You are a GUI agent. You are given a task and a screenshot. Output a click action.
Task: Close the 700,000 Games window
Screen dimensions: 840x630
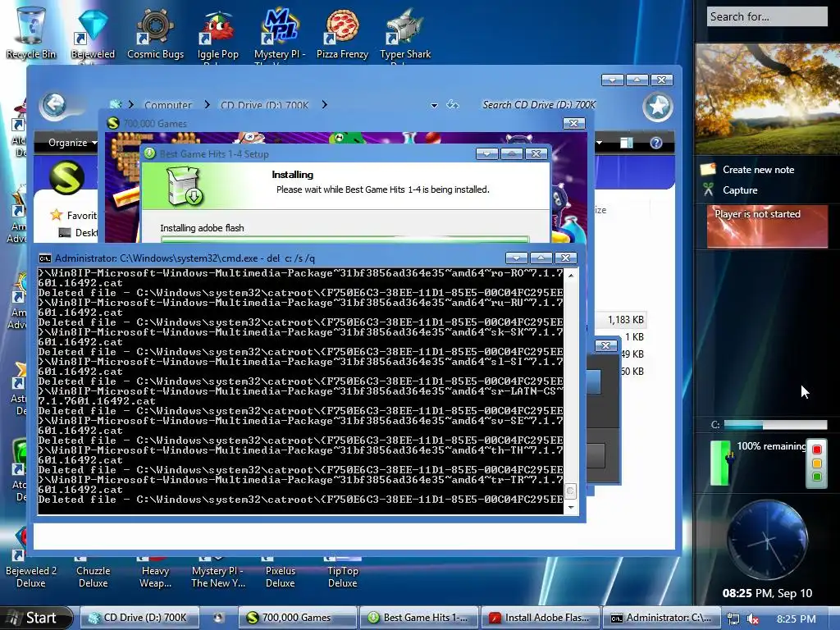click(573, 123)
